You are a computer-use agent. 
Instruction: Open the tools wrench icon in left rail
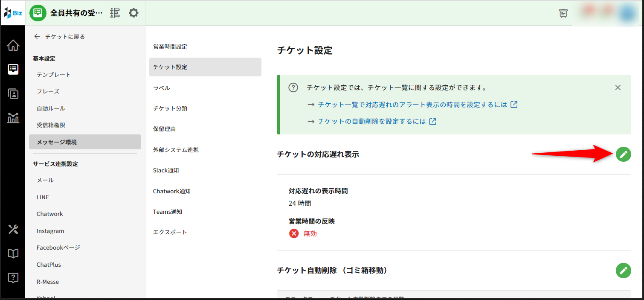(x=13, y=230)
